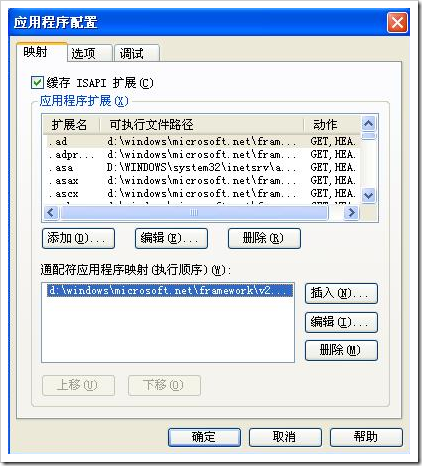Toggle 缓存 ISAPI 扩展 checkbox
The image size is (422, 466).
[37, 82]
